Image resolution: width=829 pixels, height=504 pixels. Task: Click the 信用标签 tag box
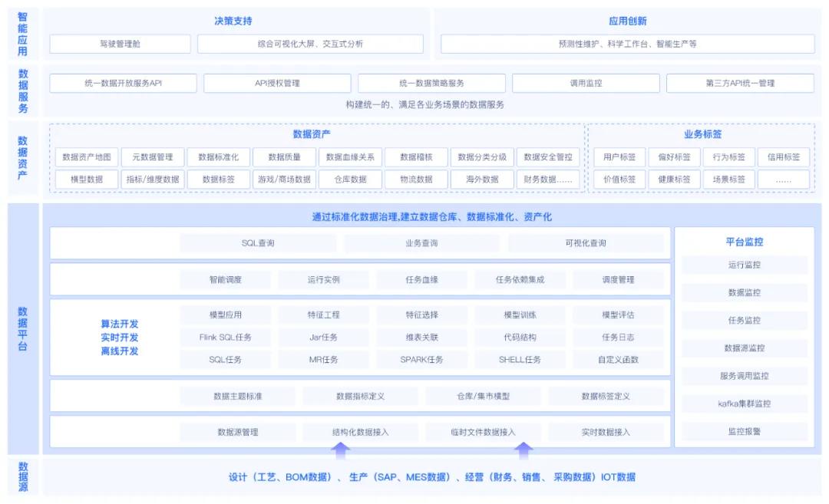click(x=784, y=157)
